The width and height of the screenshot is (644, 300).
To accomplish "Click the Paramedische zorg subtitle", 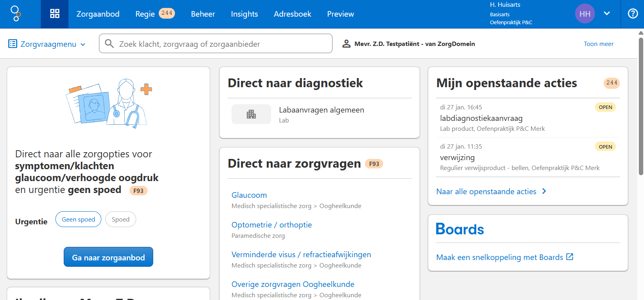I will coord(258,235).
